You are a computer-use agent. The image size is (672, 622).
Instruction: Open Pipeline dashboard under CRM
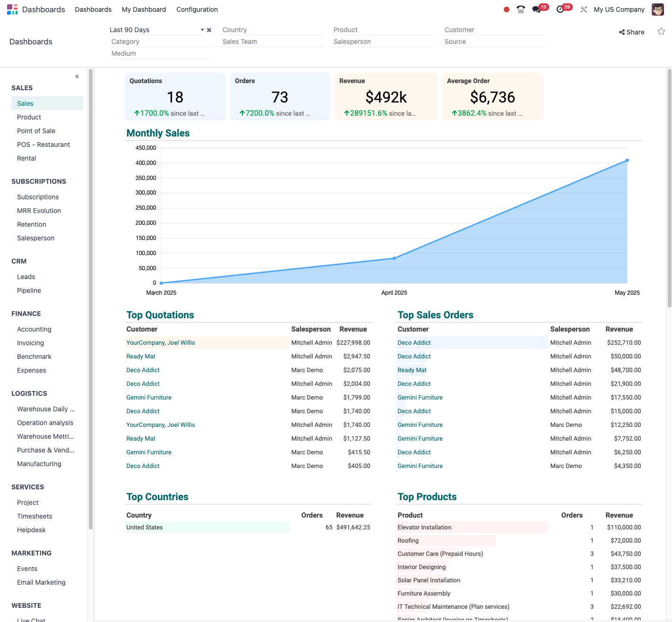point(47,290)
